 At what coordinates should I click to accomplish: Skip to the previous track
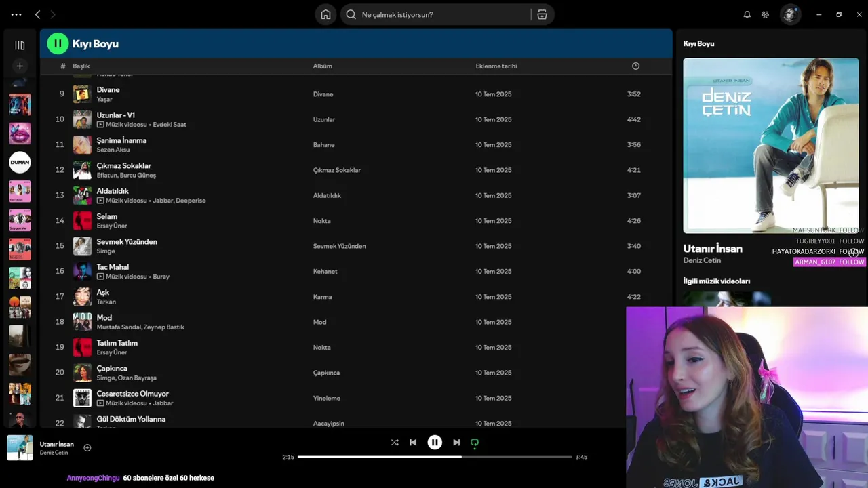pyautogui.click(x=413, y=442)
